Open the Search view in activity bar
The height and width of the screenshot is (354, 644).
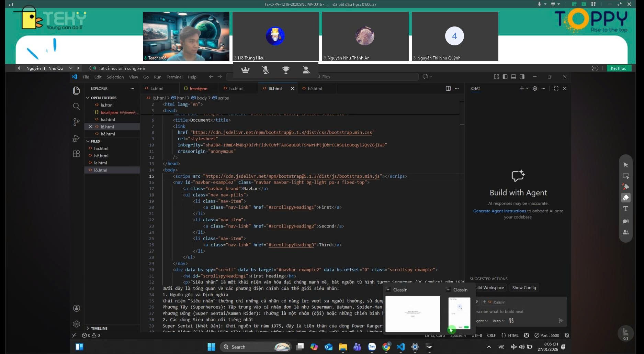pyautogui.click(x=76, y=106)
